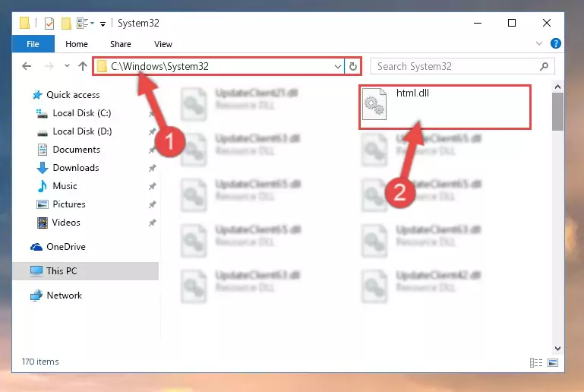Click the html.dll gear file icon

(374, 104)
